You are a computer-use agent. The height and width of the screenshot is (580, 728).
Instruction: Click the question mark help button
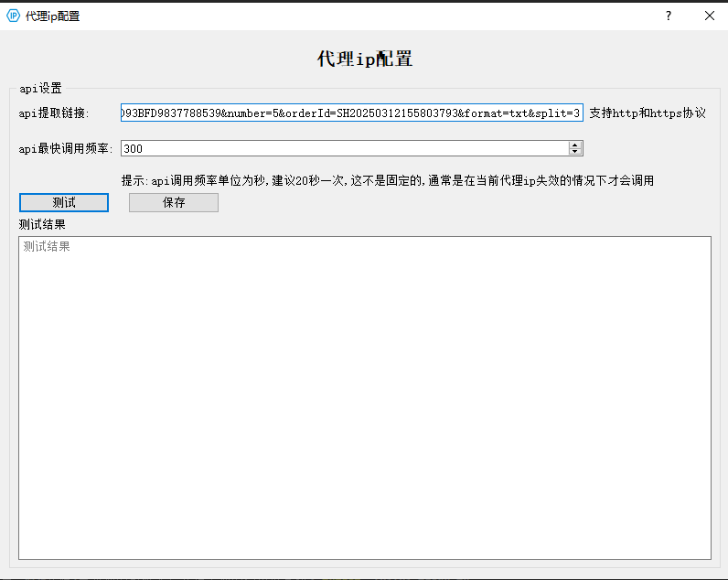coord(669,16)
